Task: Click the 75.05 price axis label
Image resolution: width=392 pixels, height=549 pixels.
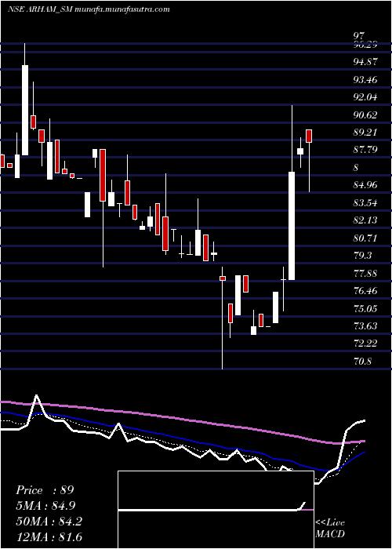Action: (x=365, y=308)
